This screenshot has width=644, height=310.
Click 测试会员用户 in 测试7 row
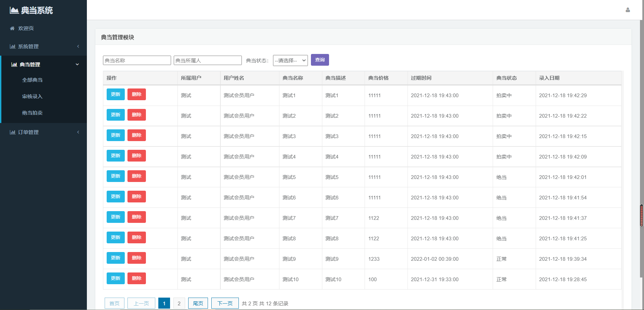pos(239,218)
